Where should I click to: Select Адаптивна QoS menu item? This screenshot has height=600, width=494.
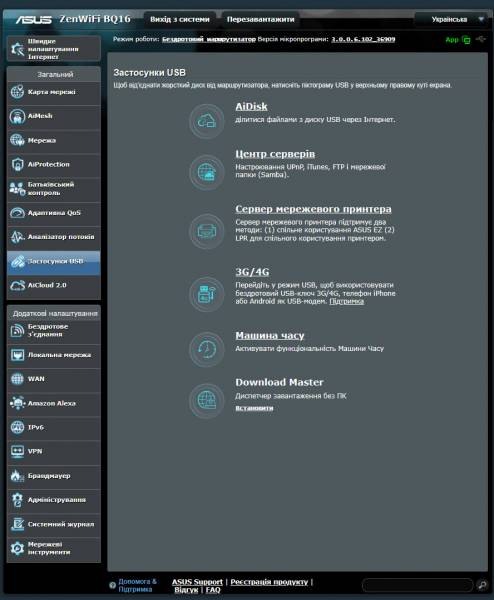pos(54,213)
